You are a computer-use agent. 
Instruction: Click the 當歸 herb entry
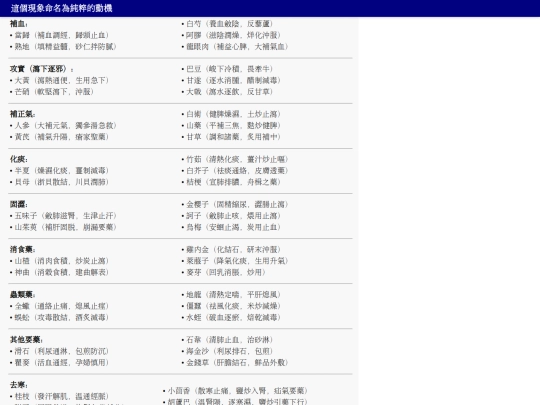pyautogui.click(x=59, y=35)
